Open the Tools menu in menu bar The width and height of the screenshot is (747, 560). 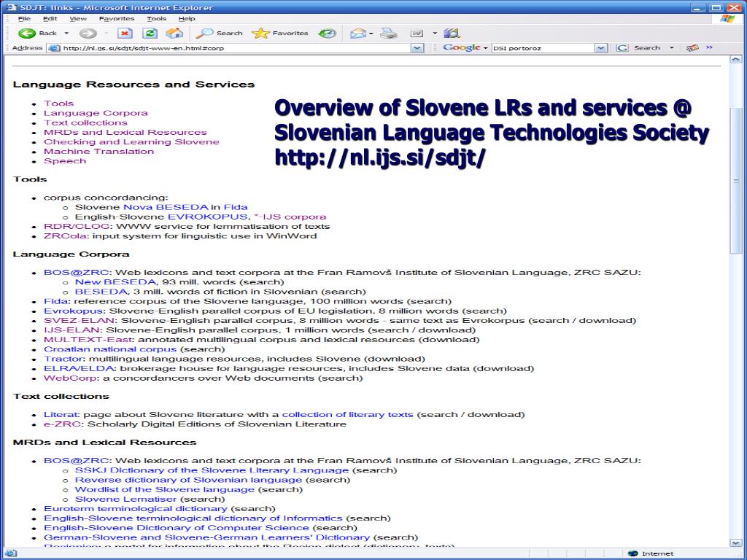click(x=157, y=18)
